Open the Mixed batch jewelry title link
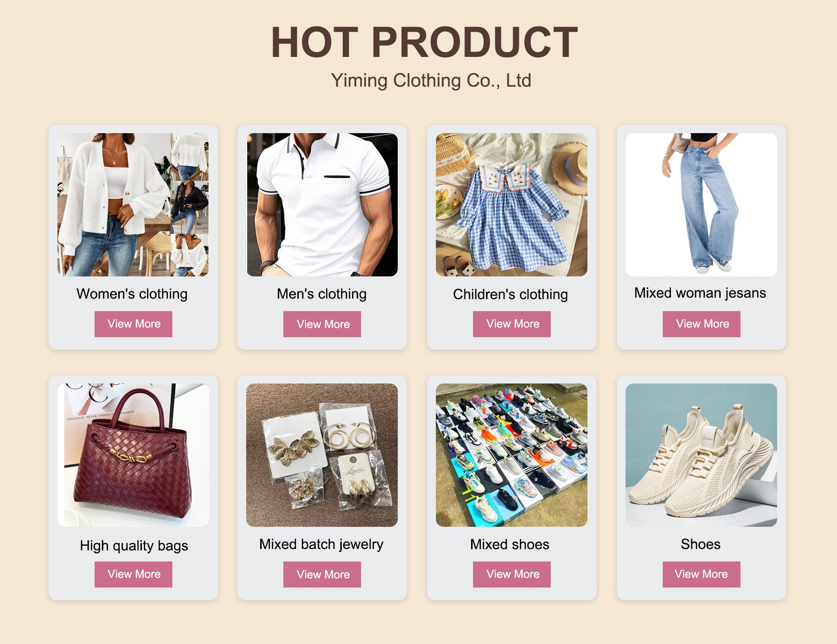Viewport: 837px width, 644px height. pyautogui.click(x=321, y=545)
